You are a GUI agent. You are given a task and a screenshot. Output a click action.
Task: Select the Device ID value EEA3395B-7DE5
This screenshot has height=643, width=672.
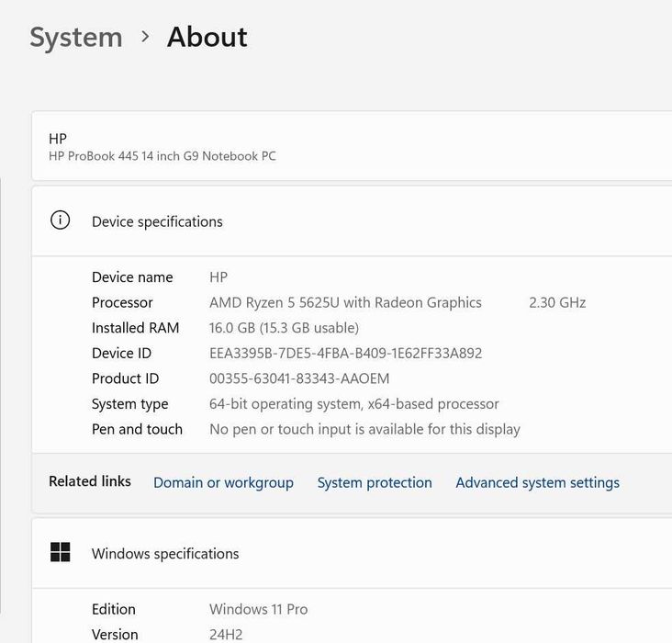[x=345, y=353]
